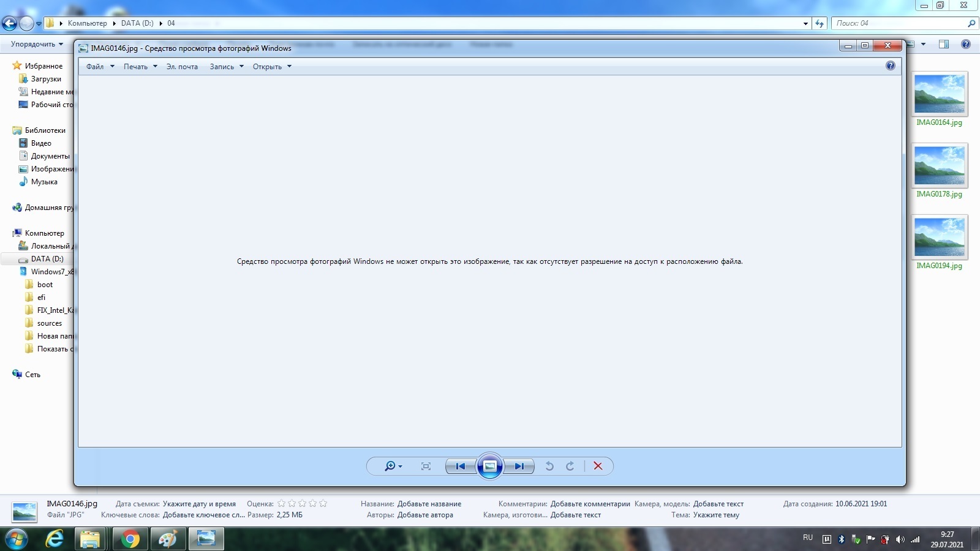This screenshot has height=551, width=980.
Task: Open the Музыка library
Action: click(44, 182)
